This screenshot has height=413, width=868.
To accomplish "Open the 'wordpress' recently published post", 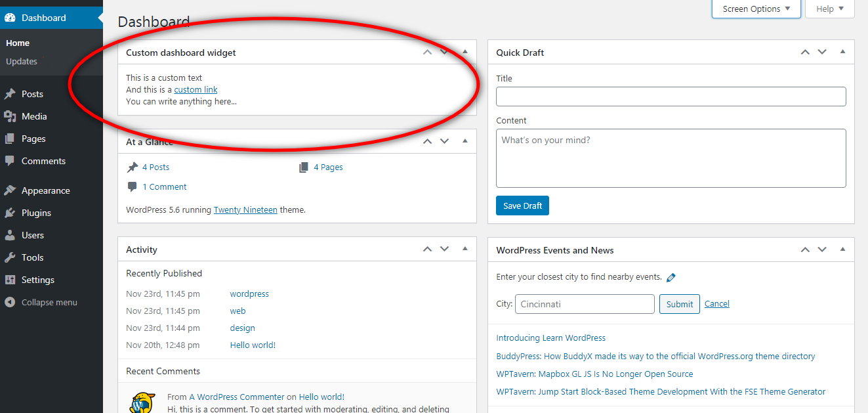I will (x=249, y=294).
